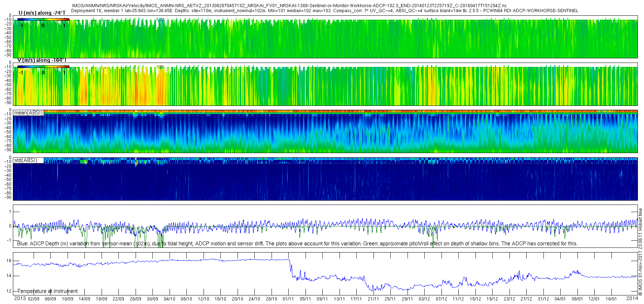This screenshot has height=304, width=644.
Task: Click the std(ABSI) panel label
Action: click(25, 160)
